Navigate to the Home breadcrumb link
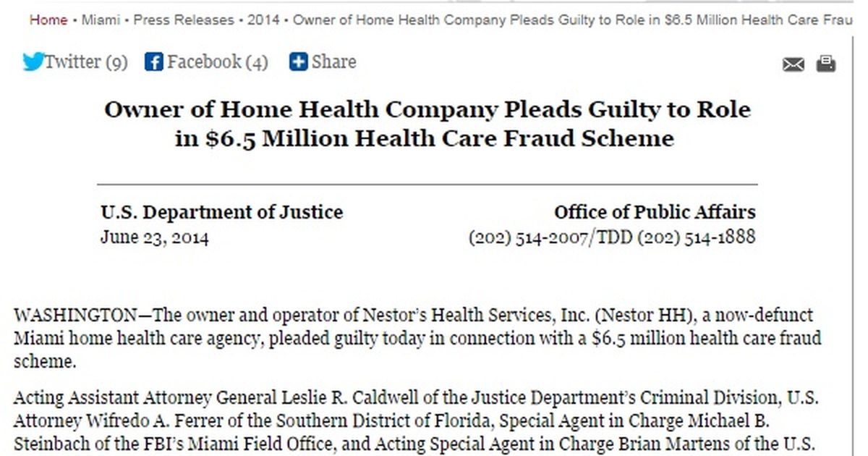Image resolution: width=868 pixels, height=456 pixels. pos(48,20)
